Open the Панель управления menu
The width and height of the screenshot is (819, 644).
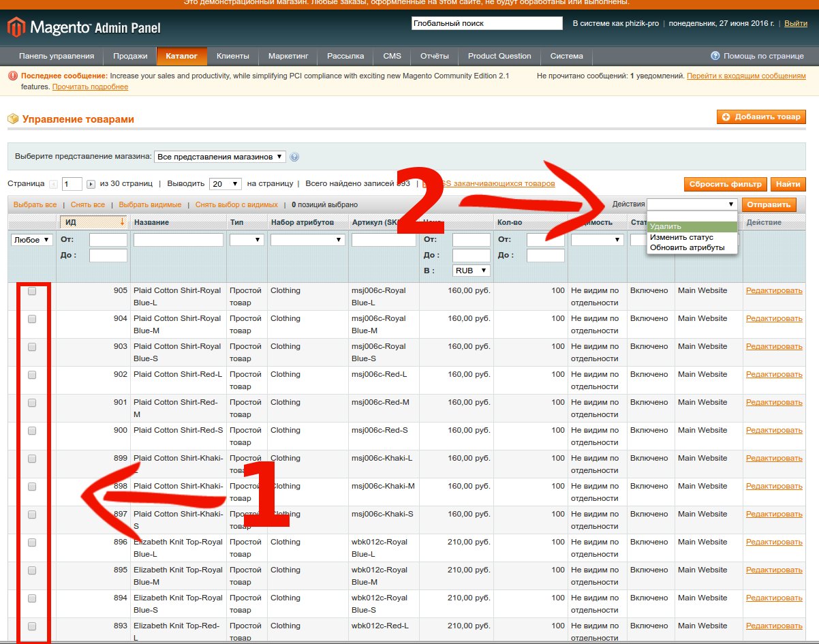57,56
